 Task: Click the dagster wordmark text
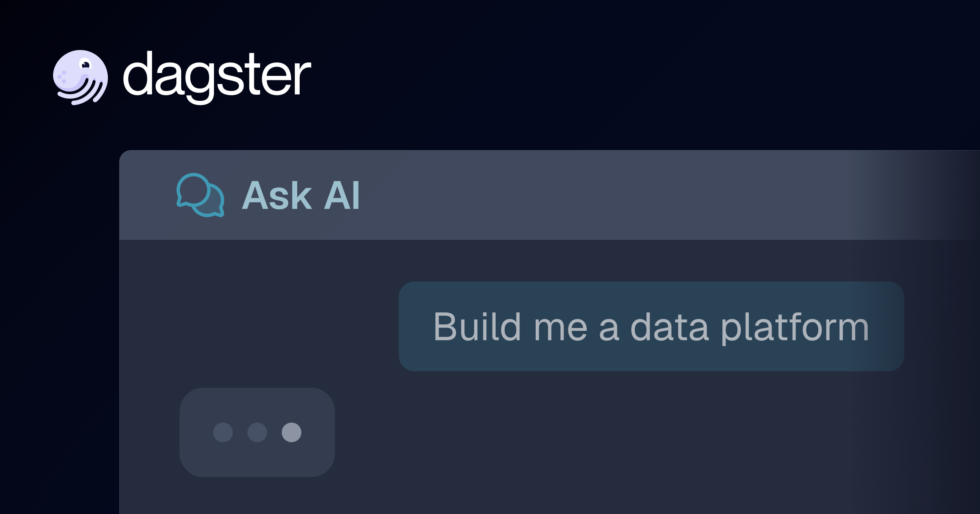pos(217,77)
